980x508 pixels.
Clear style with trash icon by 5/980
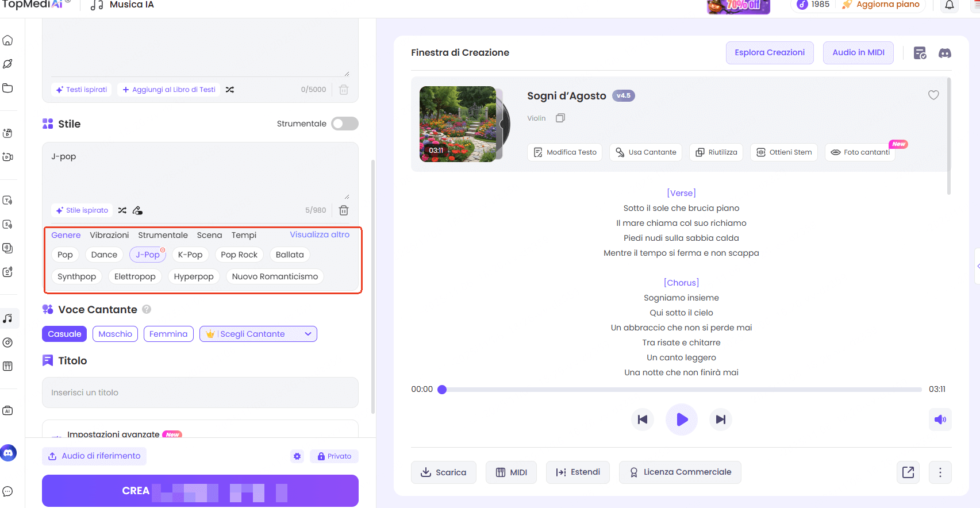point(344,210)
